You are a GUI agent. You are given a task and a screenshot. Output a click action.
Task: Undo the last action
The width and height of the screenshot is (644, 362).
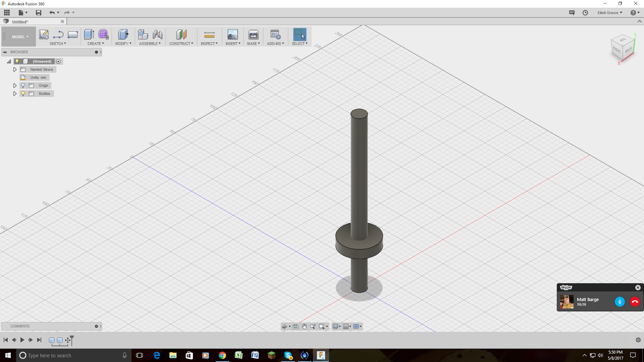pyautogui.click(x=52, y=12)
